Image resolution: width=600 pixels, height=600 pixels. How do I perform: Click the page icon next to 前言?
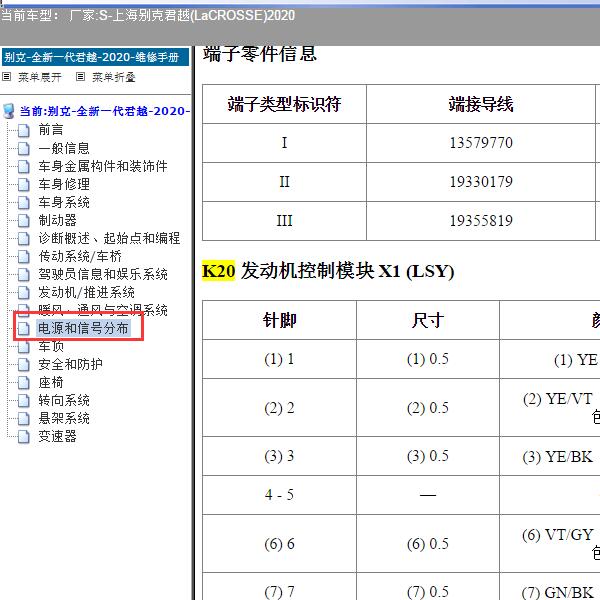pos(24,130)
